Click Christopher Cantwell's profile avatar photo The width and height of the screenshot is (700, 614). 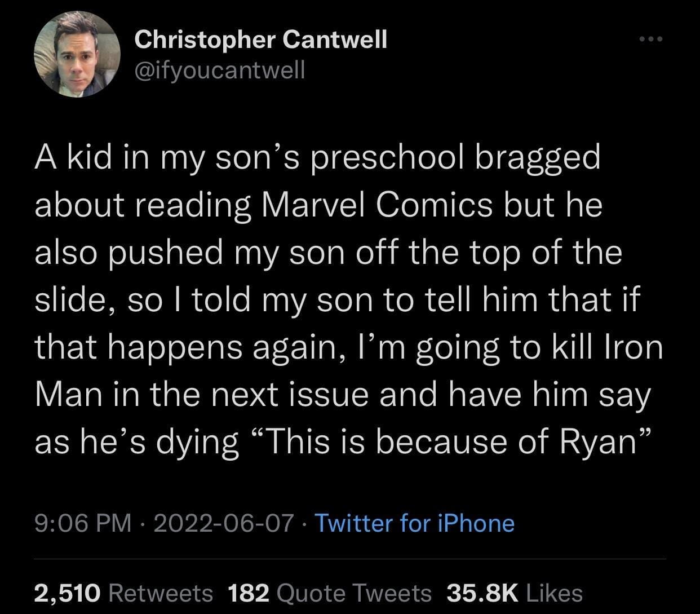pos(77,54)
